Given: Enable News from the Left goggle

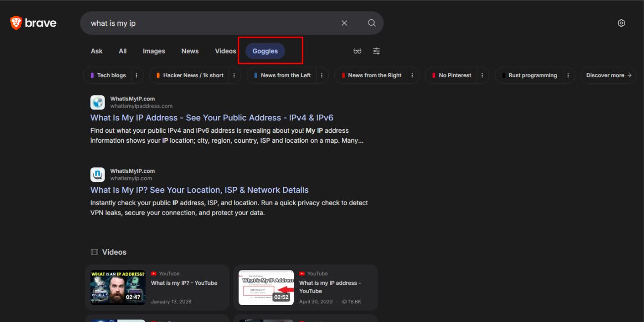Looking at the screenshot, I should click(x=282, y=75).
